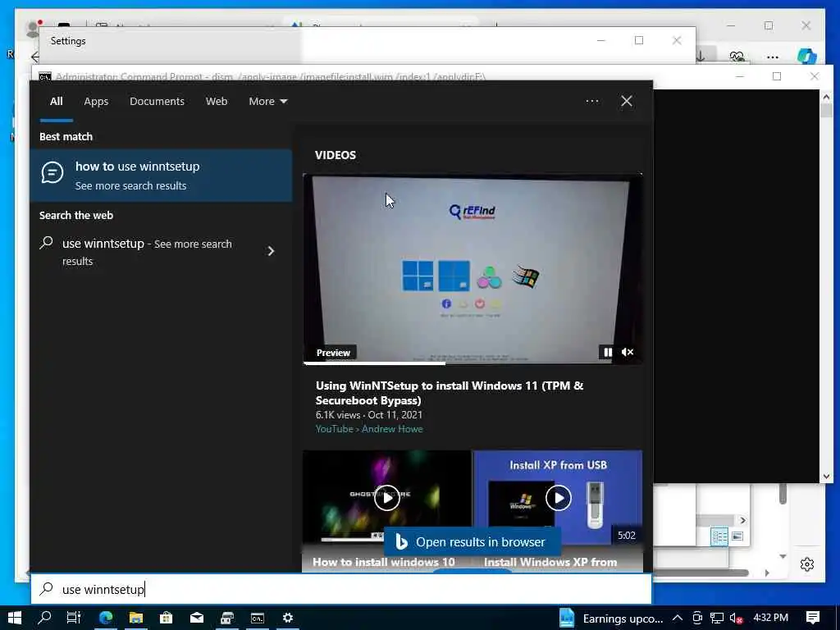Play the 'How to install windows 10' video
Viewport: 840px width, 630px height.
pos(387,498)
